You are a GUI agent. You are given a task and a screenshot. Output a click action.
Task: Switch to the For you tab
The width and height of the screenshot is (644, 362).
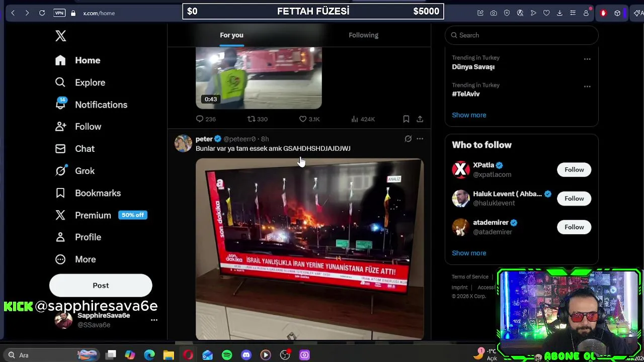(x=231, y=35)
